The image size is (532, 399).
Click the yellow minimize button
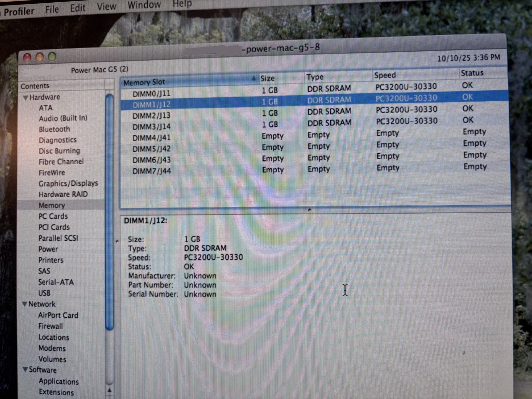pos(40,57)
